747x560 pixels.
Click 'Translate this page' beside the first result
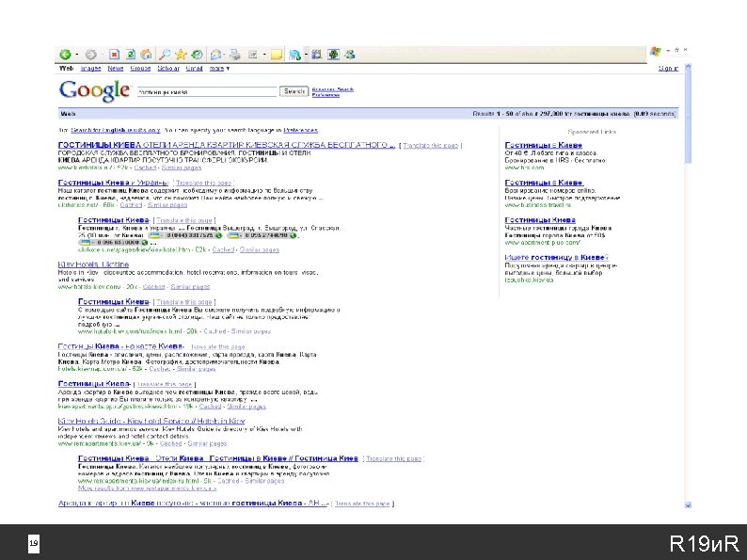[x=431, y=145]
